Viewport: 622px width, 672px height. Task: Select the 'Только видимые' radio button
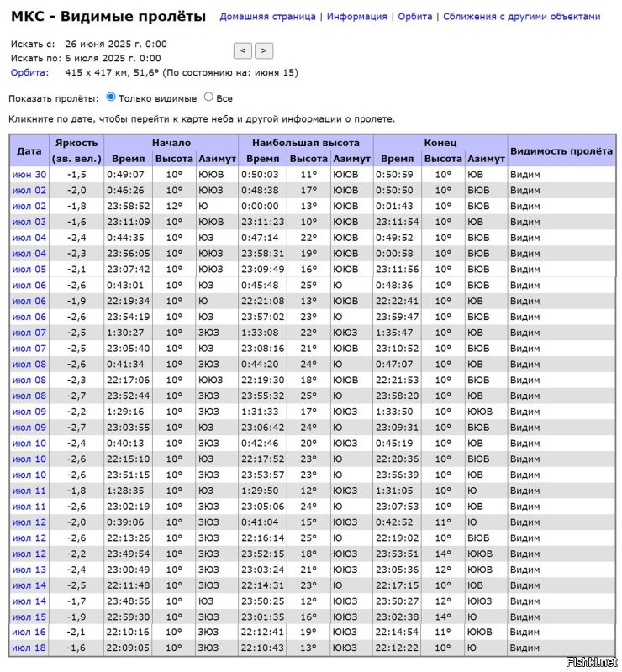[x=111, y=97]
